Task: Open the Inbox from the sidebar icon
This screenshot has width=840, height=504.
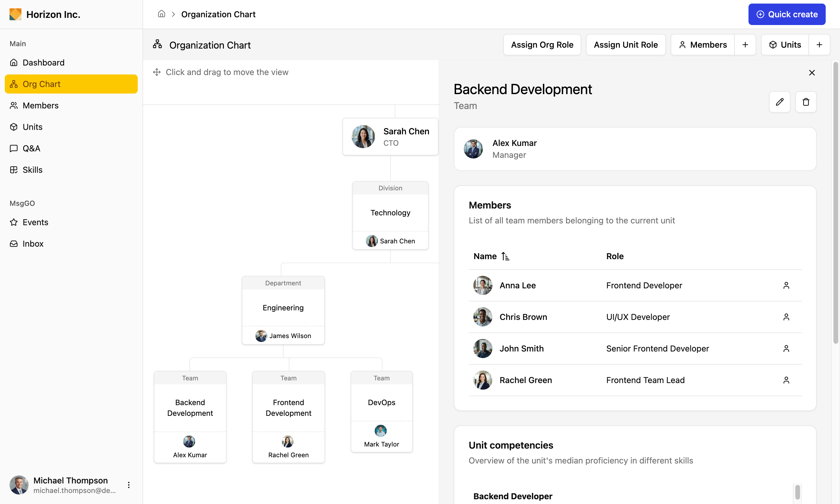Action: pos(14,243)
